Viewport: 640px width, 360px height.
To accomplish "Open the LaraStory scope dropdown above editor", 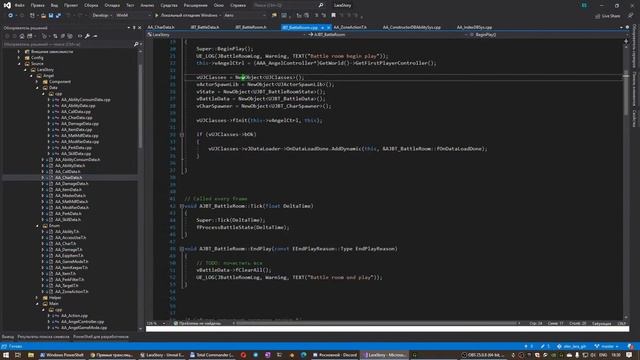I will pyautogui.click(x=226, y=35).
